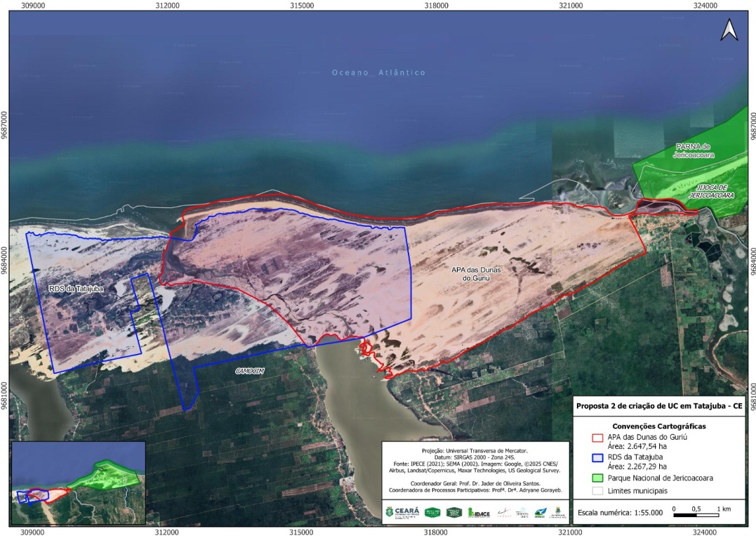Click the 'PARNA de Jericoacoara' map label
Image resolution: width=756 pixels, height=536 pixels.
pos(694,151)
